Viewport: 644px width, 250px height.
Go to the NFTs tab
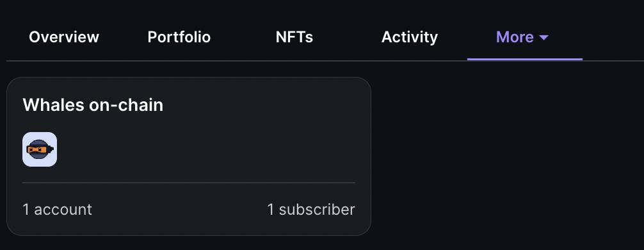(x=294, y=37)
